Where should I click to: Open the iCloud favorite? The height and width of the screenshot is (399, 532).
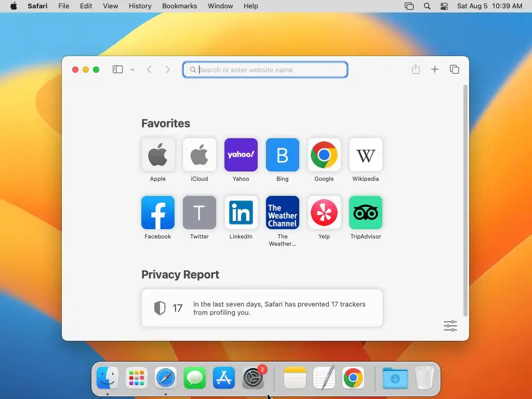click(x=199, y=155)
